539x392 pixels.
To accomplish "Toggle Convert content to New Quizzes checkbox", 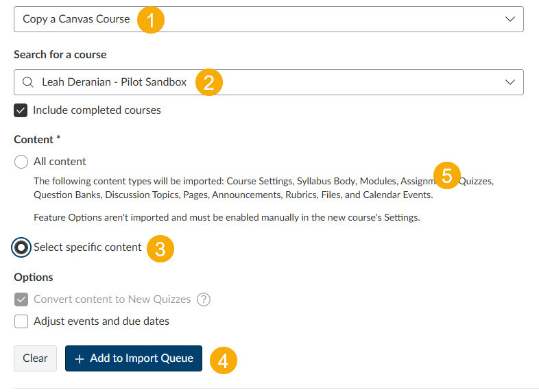I will pyautogui.click(x=21, y=299).
